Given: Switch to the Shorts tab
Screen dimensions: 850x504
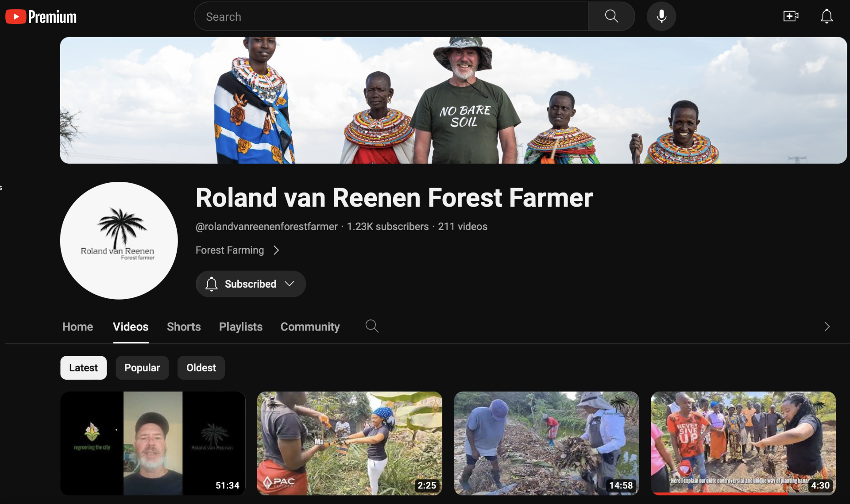Looking at the screenshot, I should click(184, 327).
